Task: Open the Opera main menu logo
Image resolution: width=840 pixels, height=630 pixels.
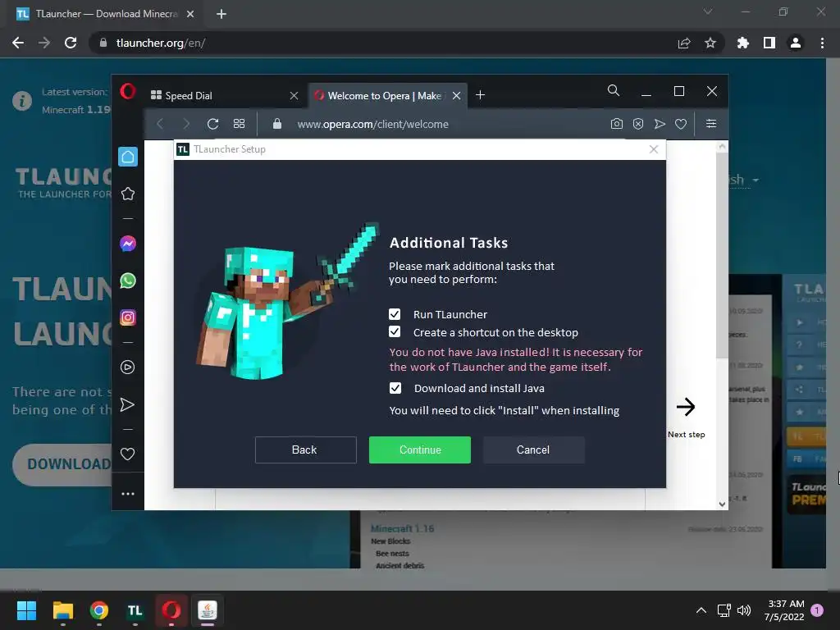Action: [127, 91]
